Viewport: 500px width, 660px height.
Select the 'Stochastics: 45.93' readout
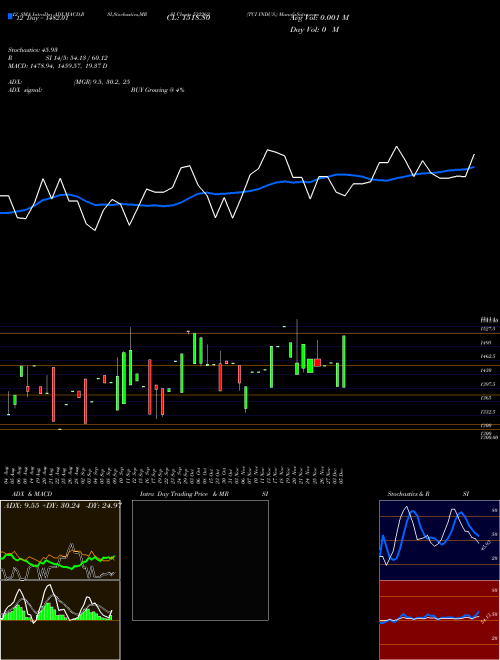33,50
